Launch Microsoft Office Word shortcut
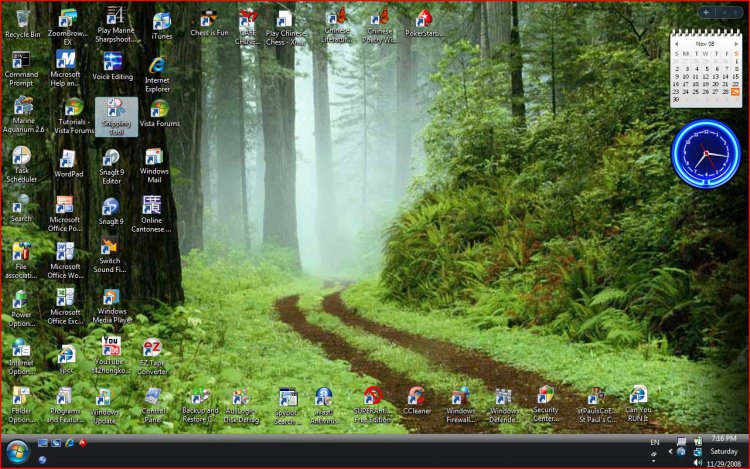The image size is (750, 469). click(x=65, y=261)
